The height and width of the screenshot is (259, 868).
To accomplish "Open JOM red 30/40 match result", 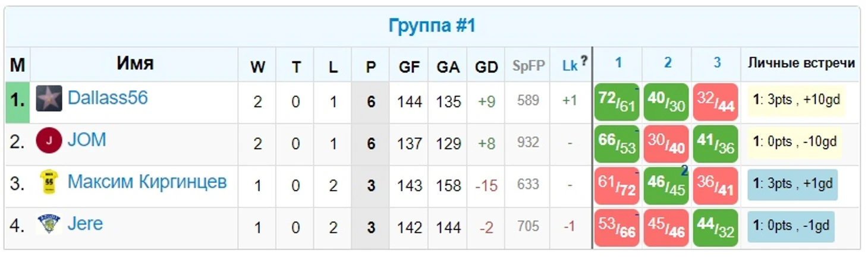I will coord(666,144).
